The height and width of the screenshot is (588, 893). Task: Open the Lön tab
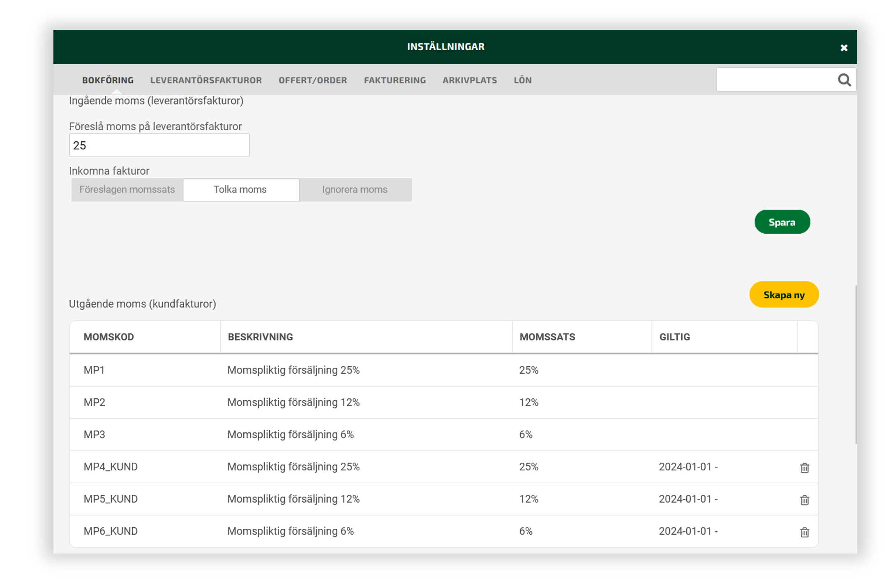coord(522,80)
